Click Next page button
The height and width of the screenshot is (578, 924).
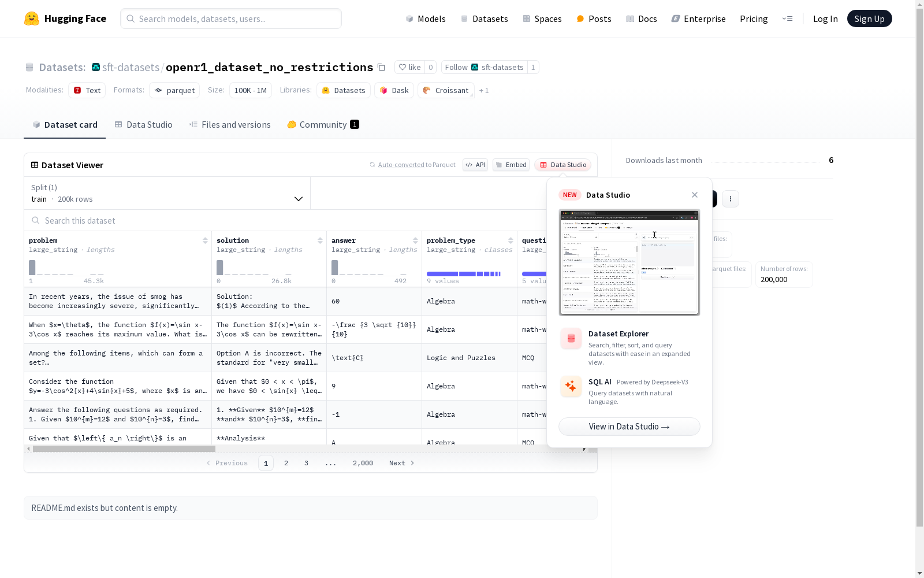(x=402, y=463)
